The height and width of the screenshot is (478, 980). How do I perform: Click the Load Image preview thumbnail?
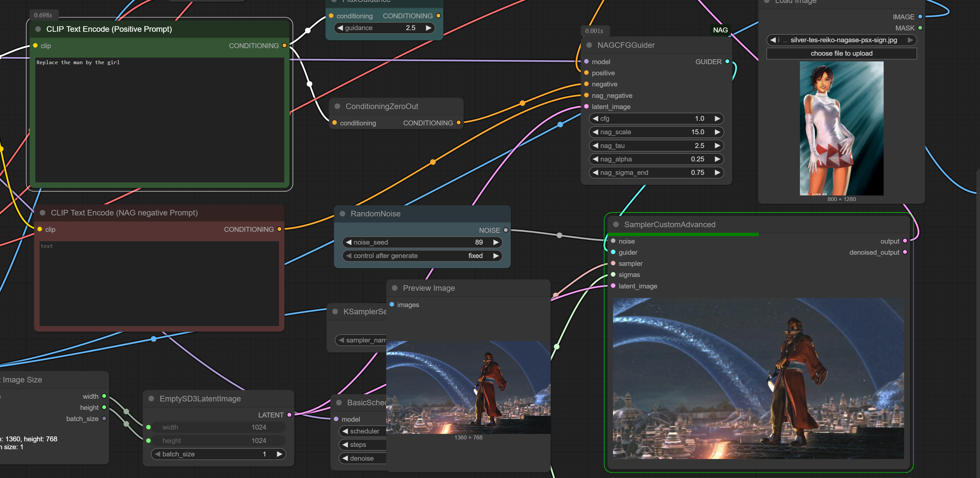tap(842, 128)
